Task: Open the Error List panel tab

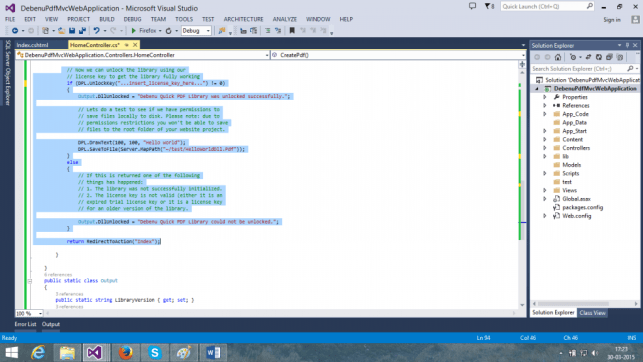Action: pos(25,324)
